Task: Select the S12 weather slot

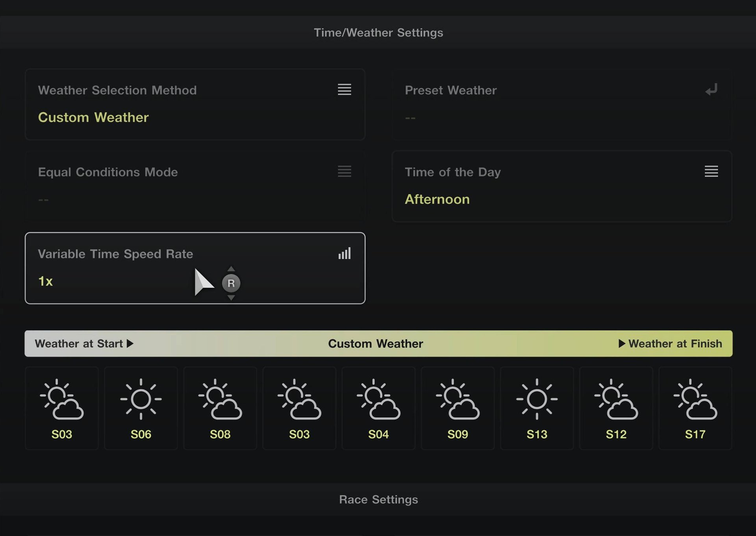Action: 616,408
